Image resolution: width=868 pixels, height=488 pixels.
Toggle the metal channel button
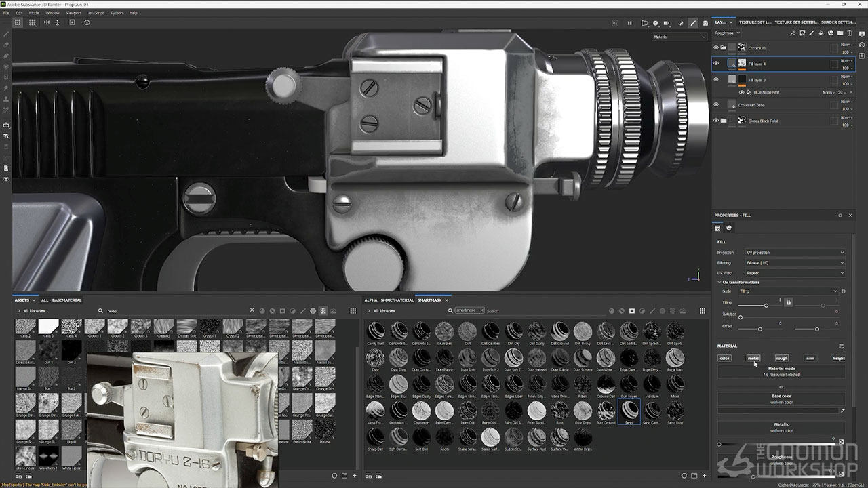(x=753, y=358)
